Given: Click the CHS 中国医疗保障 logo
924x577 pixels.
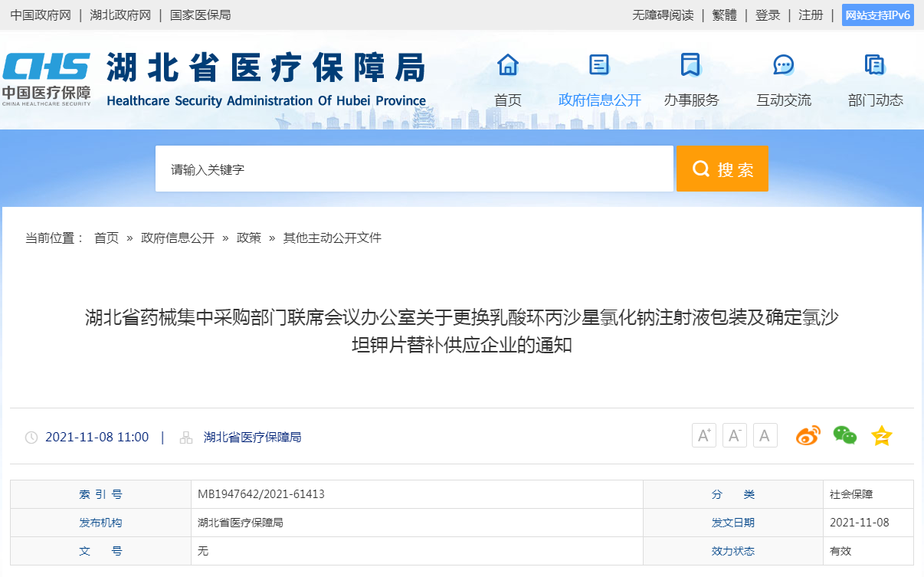Looking at the screenshot, I should [47, 78].
